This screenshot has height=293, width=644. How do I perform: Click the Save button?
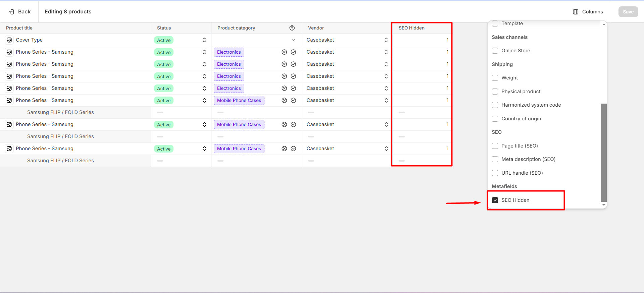tap(628, 12)
